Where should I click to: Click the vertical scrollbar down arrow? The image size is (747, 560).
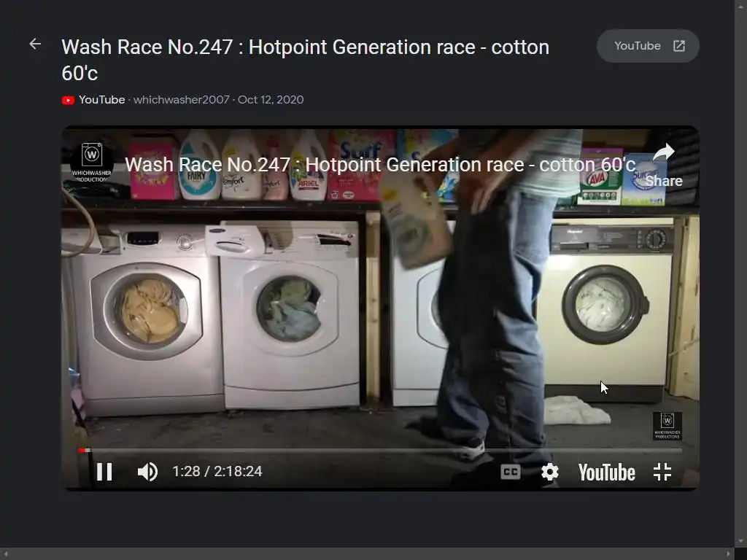pos(740,542)
